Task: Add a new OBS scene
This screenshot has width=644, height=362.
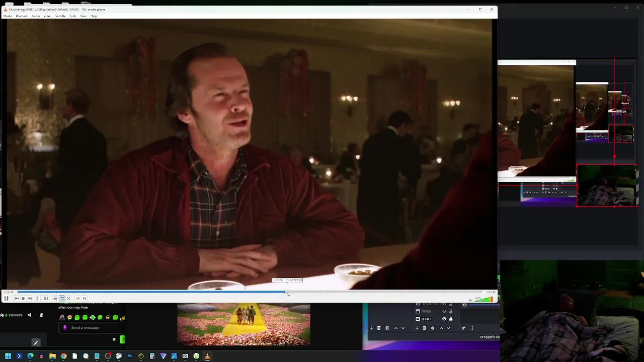Action: click(372, 328)
